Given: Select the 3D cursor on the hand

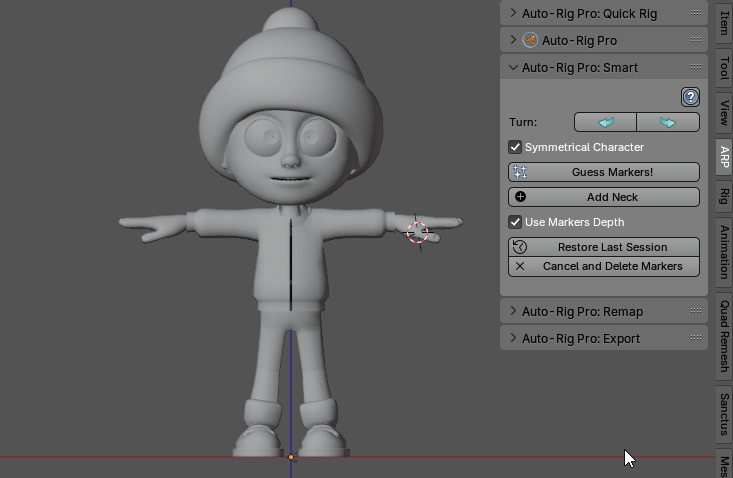Looking at the screenshot, I should pos(417,232).
